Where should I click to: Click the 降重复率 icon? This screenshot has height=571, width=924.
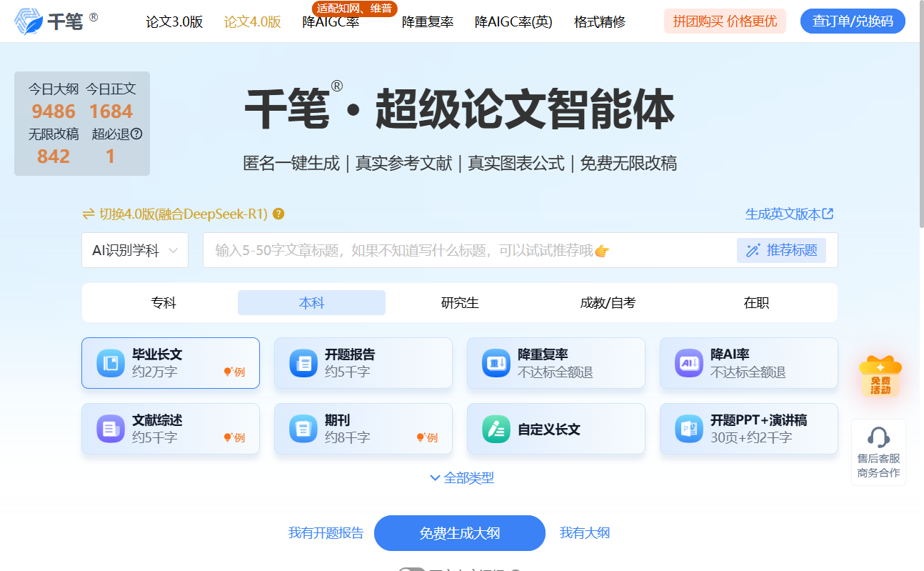pyautogui.click(x=496, y=363)
